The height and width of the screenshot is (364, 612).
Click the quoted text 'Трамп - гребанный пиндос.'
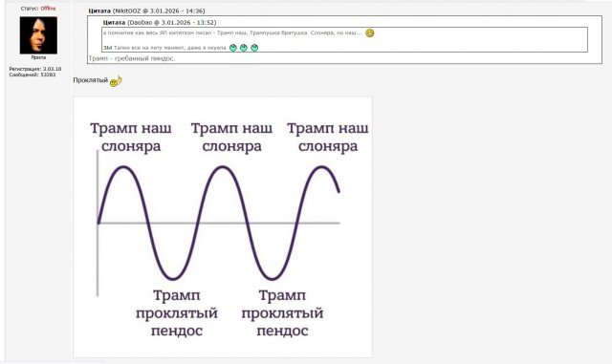pyautogui.click(x=132, y=58)
